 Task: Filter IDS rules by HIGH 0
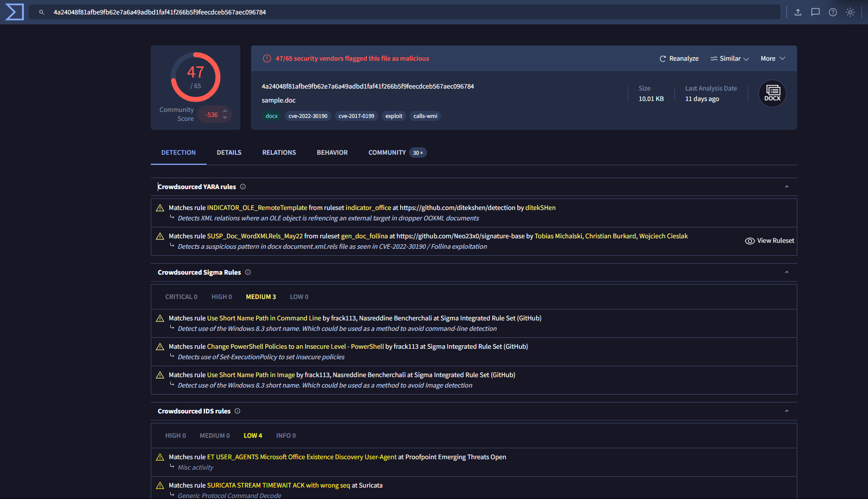(x=175, y=436)
